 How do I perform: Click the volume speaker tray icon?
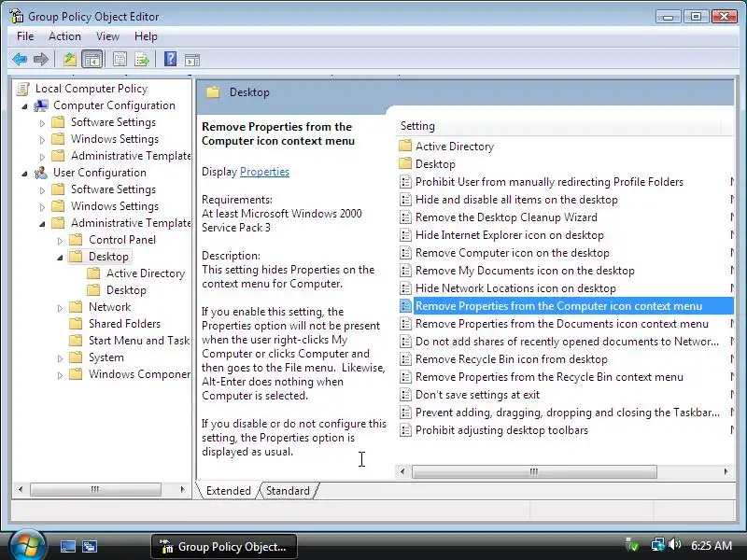[x=674, y=544]
